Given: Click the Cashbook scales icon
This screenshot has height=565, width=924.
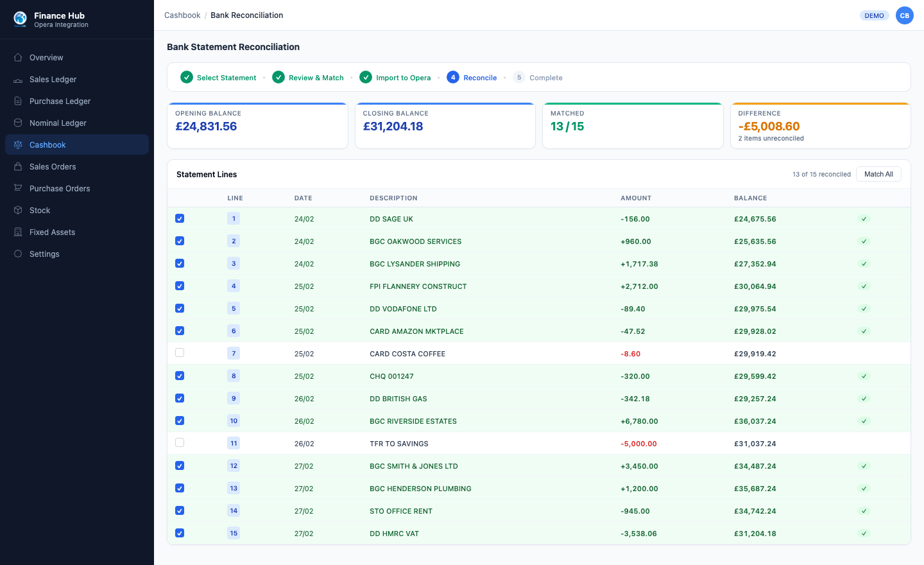Looking at the screenshot, I should pyautogui.click(x=18, y=145).
